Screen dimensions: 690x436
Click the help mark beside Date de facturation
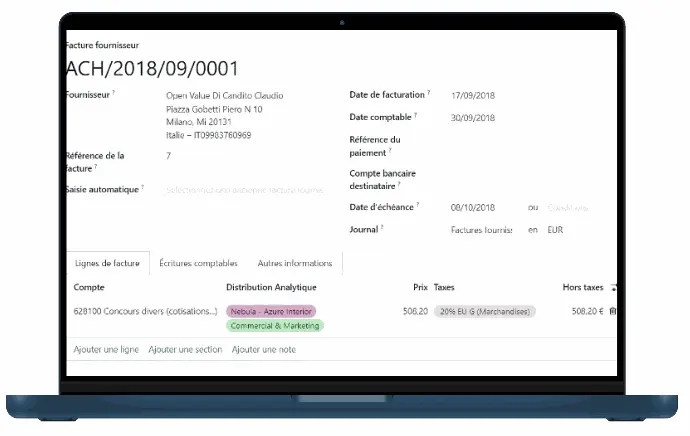429,93
